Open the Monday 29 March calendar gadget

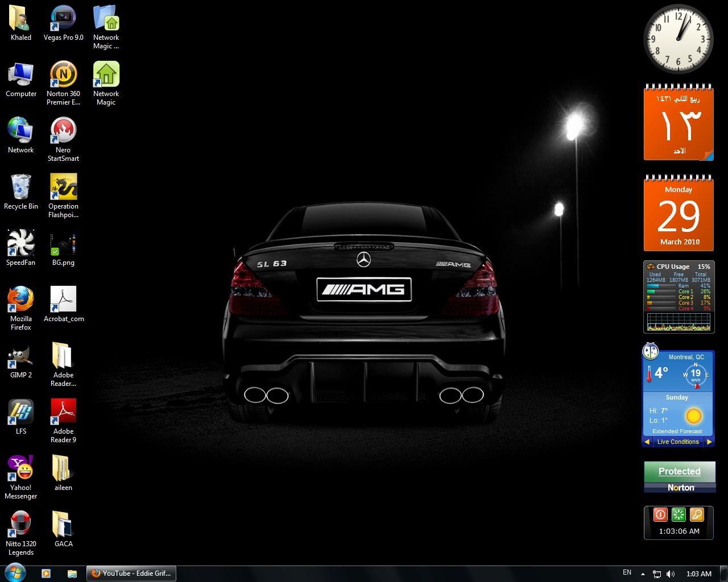679,214
